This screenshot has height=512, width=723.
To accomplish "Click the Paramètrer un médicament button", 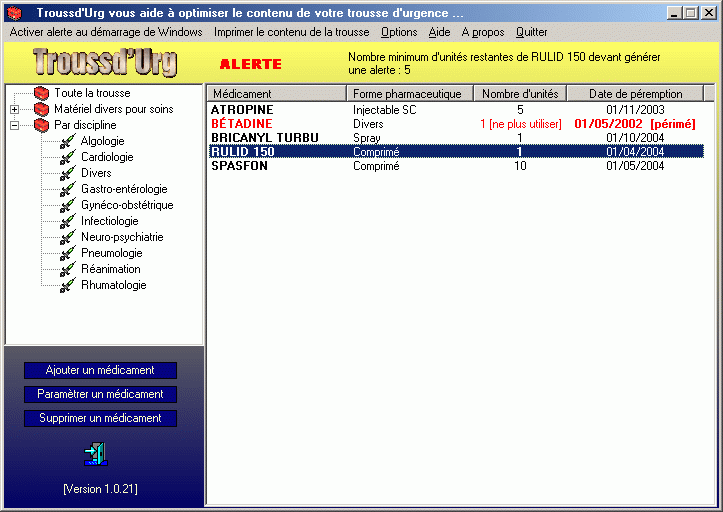I will tap(100, 394).
